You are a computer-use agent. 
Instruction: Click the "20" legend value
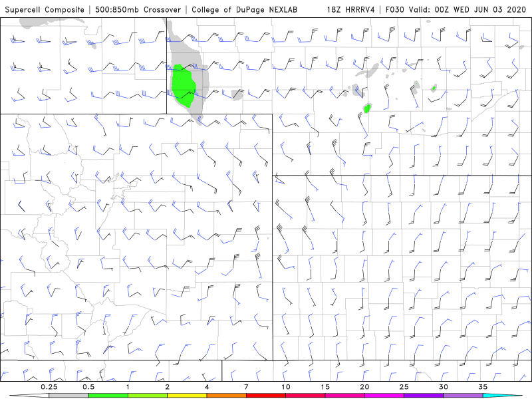coord(364,387)
